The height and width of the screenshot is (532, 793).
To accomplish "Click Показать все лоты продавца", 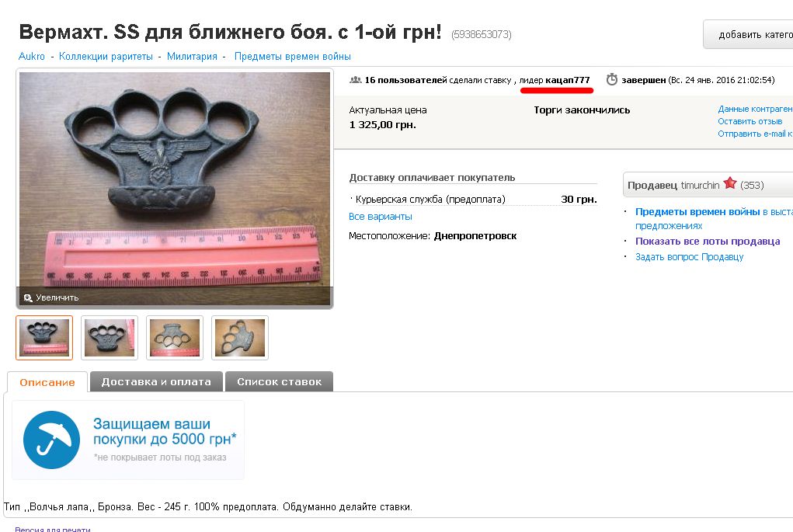I will coord(708,242).
